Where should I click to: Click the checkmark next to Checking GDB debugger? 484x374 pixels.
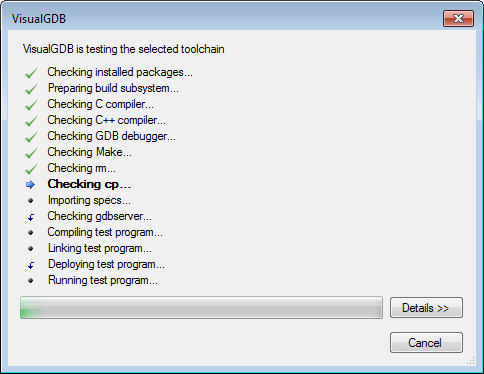point(31,137)
